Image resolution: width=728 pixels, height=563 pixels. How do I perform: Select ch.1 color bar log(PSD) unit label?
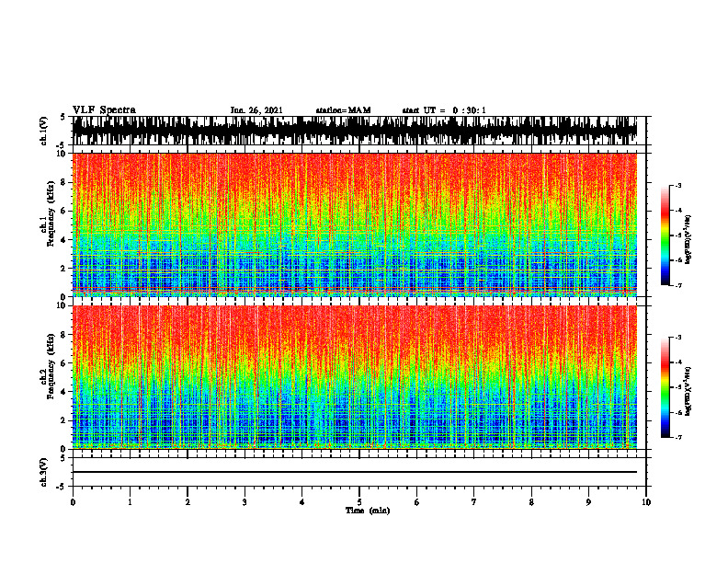point(688,239)
